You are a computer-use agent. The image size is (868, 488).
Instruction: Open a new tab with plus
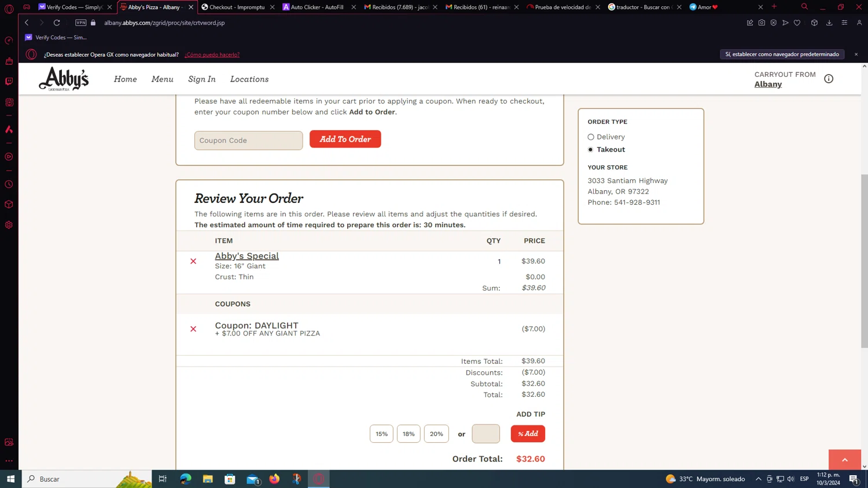[774, 7]
